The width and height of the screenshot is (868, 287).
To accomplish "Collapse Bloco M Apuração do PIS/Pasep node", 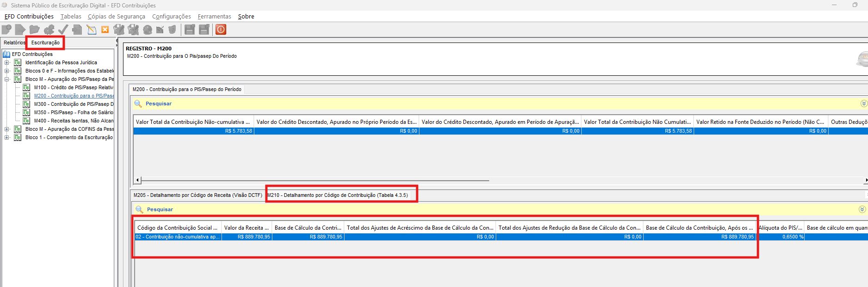I will click(7, 79).
